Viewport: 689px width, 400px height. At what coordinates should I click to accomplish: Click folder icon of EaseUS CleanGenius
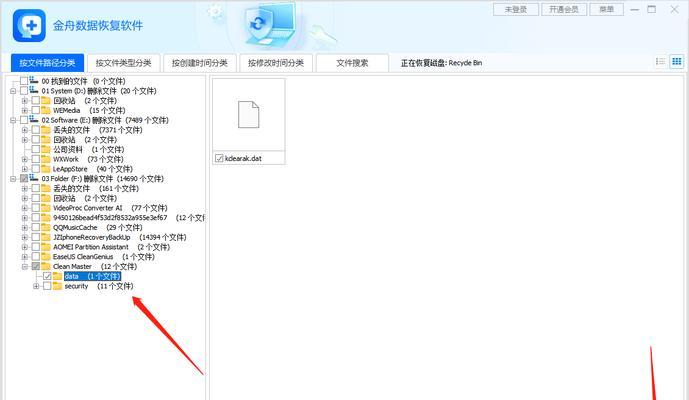coord(46,257)
